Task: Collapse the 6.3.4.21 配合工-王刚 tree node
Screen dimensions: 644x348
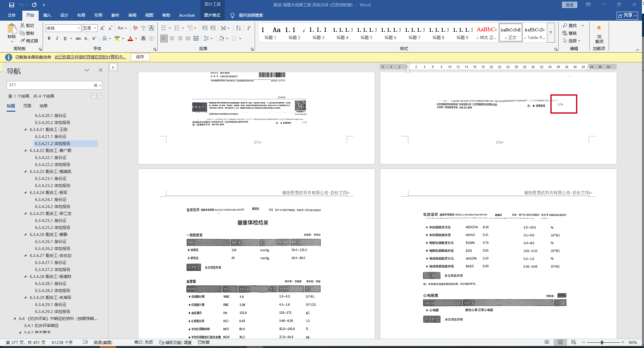Action: coord(26,130)
